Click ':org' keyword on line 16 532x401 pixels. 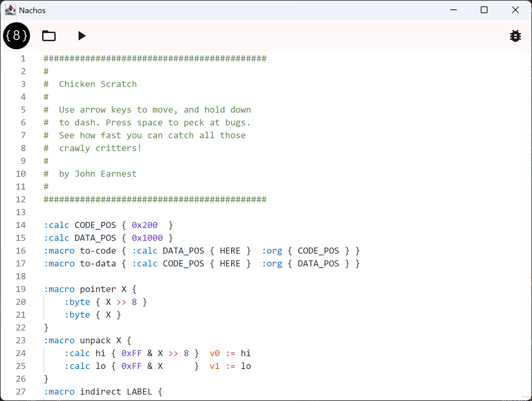coord(272,251)
